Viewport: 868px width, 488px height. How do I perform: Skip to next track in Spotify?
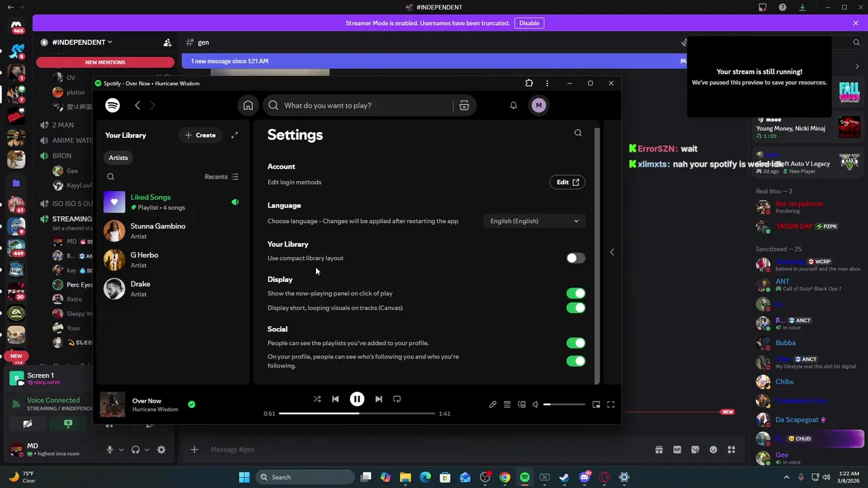pyautogui.click(x=378, y=399)
